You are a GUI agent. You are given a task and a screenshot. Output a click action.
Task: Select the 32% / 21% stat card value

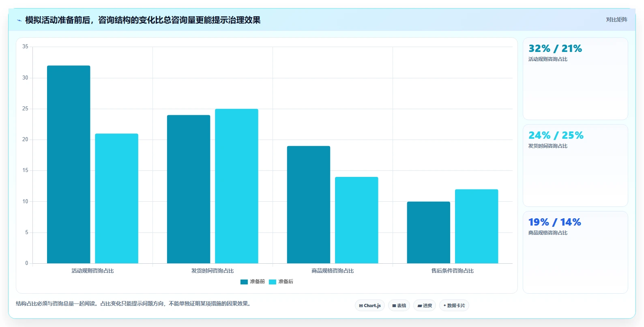[555, 49]
